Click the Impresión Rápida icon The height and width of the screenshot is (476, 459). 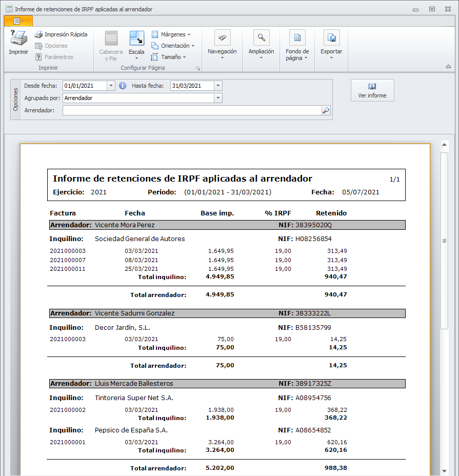pyautogui.click(x=38, y=35)
